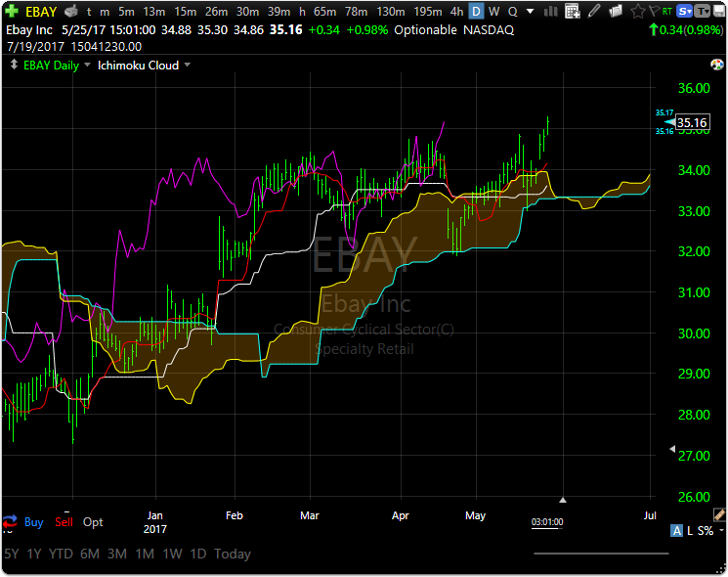This screenshot has width=728, height=577.
Task: Click the S% percent scale option
Action: (706, 530)
